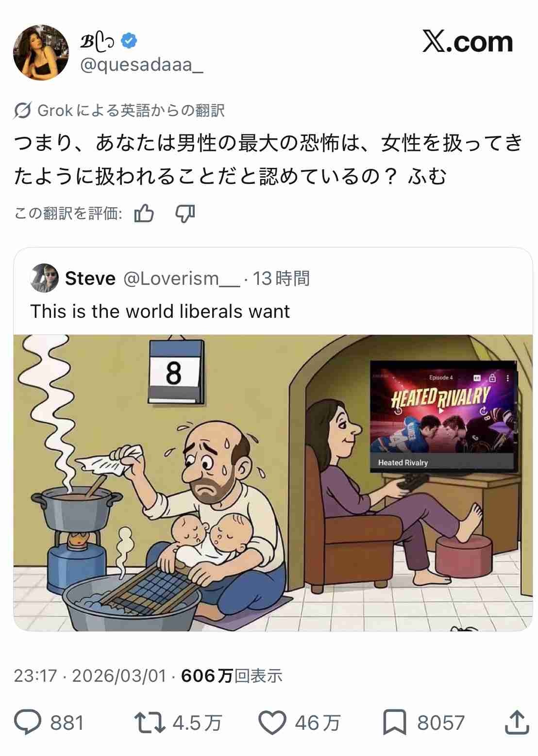This screenshot has height=756, width=538.
Task: Click the Grok translation notice label
Action: 131,111
